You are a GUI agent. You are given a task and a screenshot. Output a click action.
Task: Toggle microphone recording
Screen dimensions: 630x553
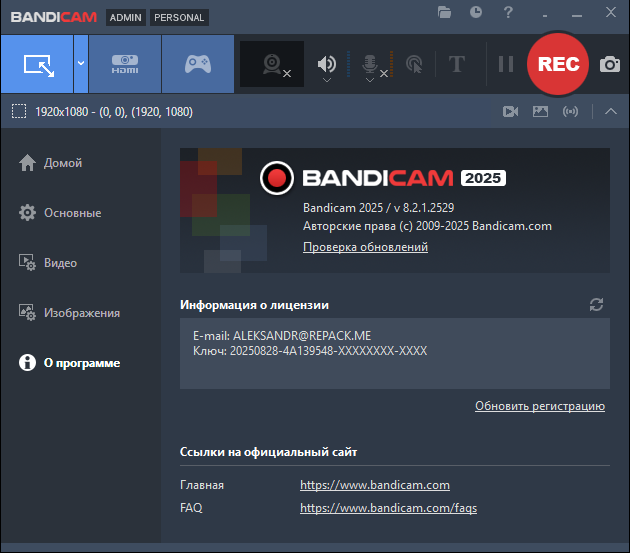pyautogui.click(x=370, y=64)
